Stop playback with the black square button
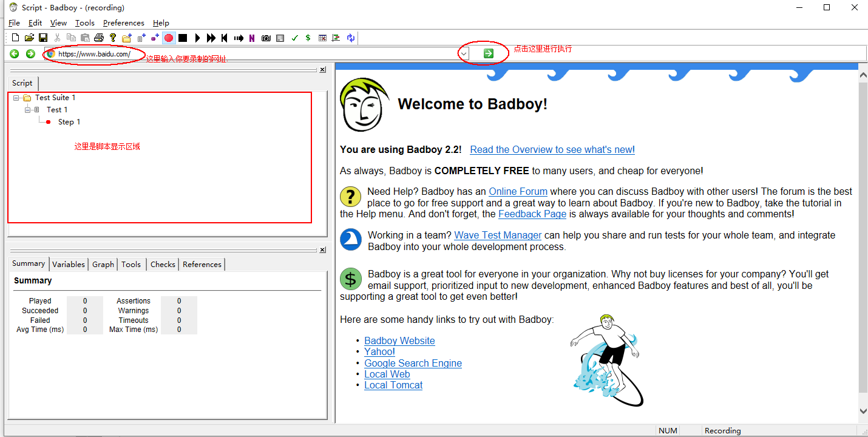The width and height of the screenshot is (868, 437). tap(183, 38)
